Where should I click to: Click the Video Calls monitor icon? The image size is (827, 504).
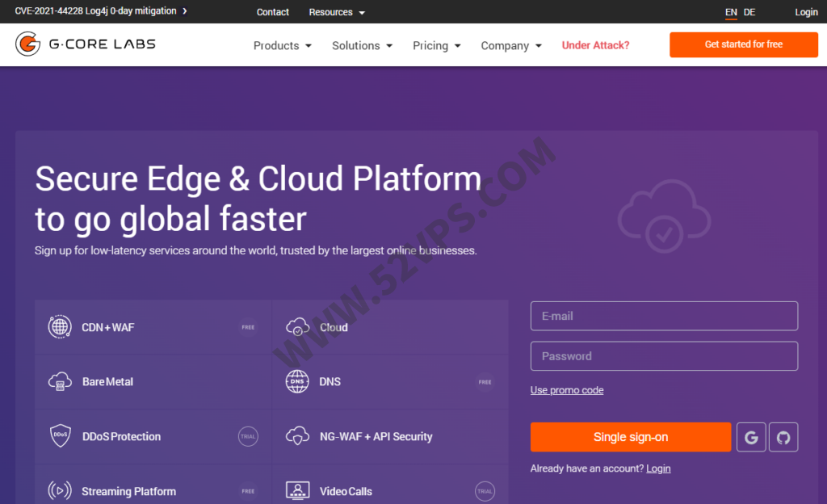point(297,491)
